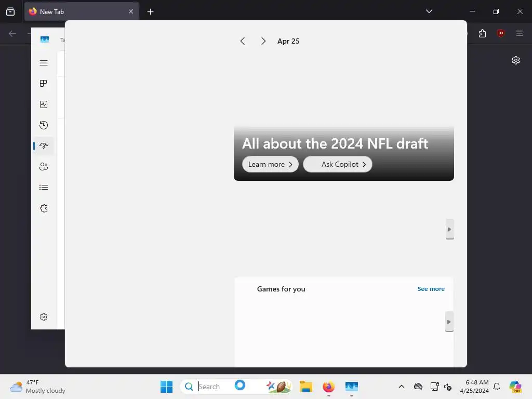Open uBlock Origin extension icon
Image resolution: width=532 pixels, height=399 pixels.
click(500, 33)
